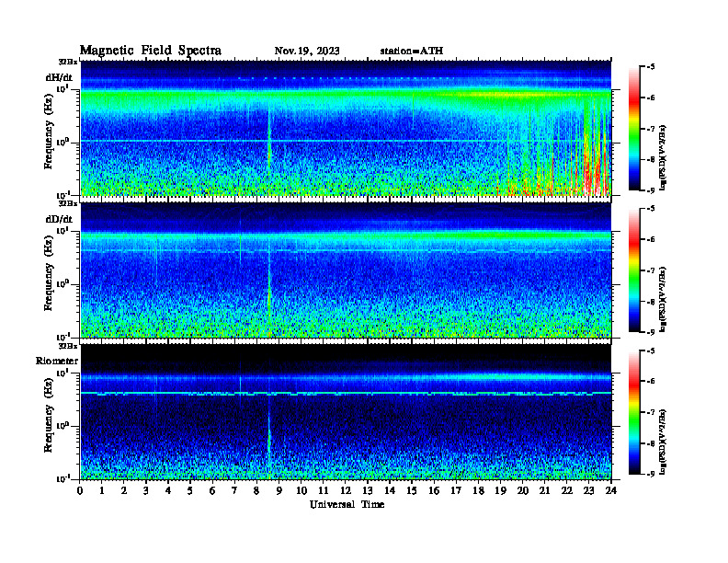Click the '-9' tick on dH/dt color scale

point(651,190)
